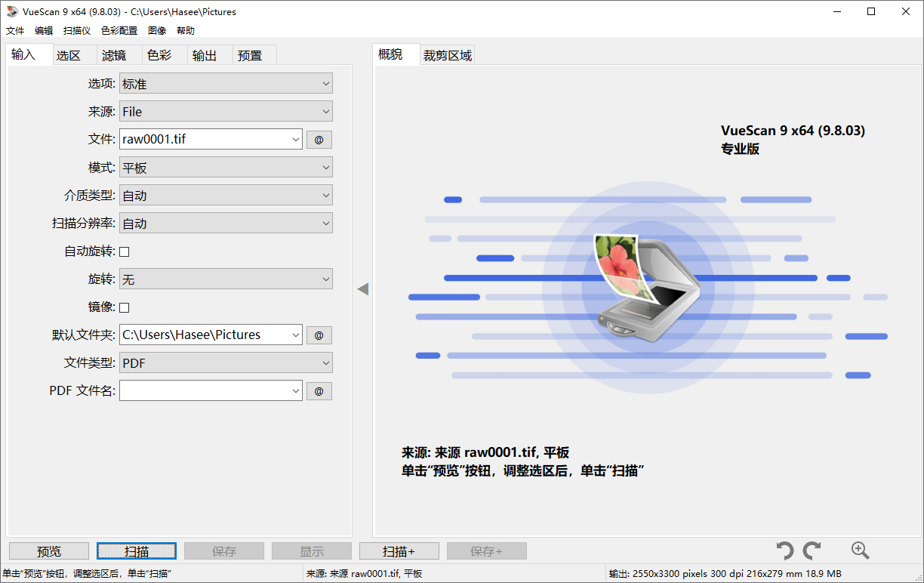
Task: Open the 文件类型 dropdown showing PDF
Action: (x=226, y=363)
